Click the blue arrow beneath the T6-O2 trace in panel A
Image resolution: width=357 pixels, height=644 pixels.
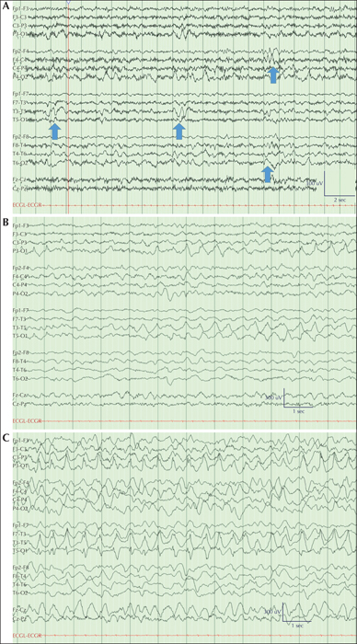click(x=268, y=174)
